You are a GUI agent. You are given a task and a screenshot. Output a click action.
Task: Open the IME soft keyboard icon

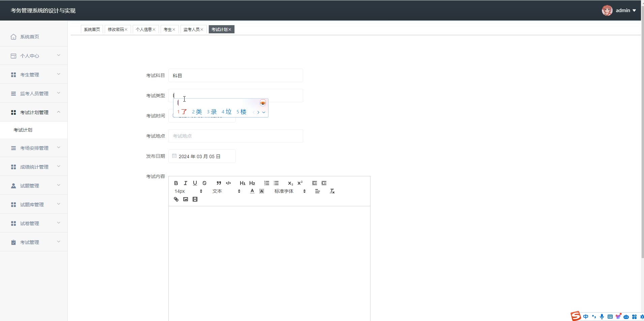(x=610, y=317)
